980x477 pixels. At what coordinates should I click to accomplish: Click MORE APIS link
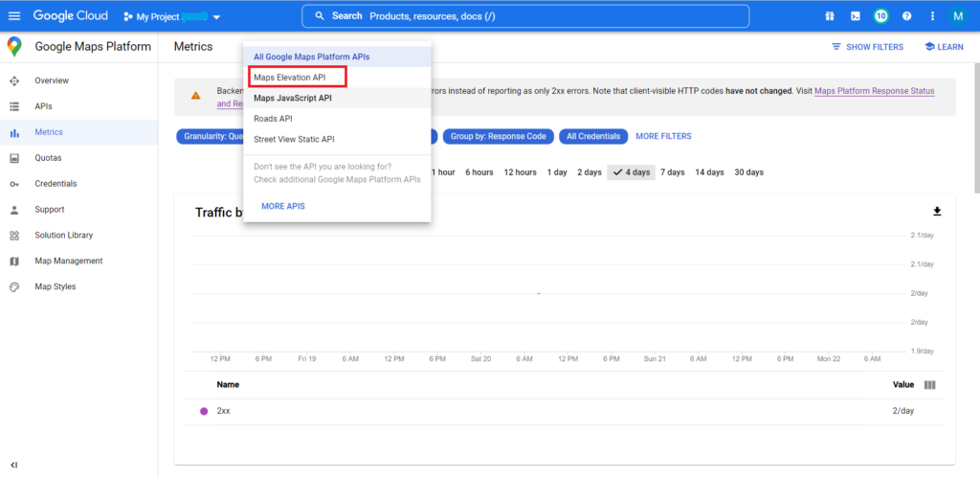(x=283, y=206)
